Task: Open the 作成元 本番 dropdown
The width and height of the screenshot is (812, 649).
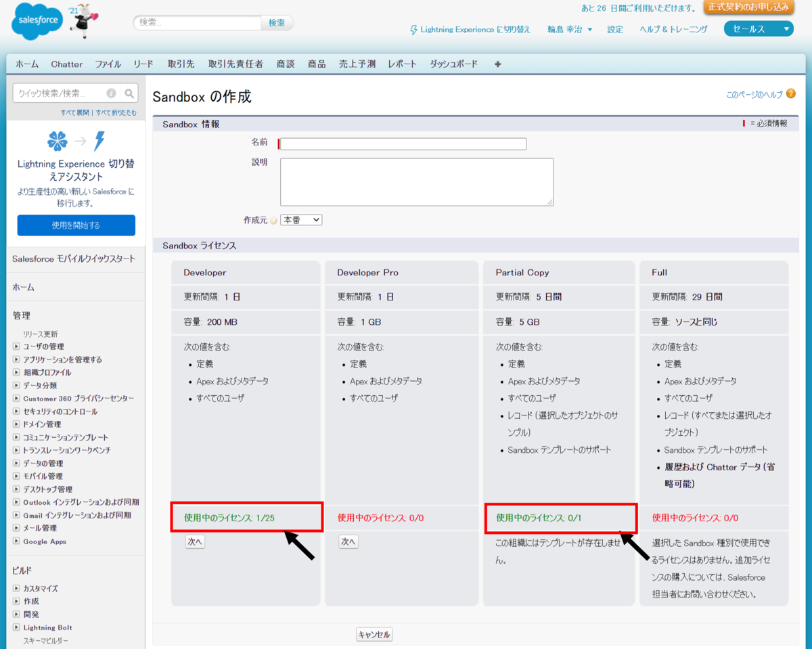Action: tap(301, 220)
